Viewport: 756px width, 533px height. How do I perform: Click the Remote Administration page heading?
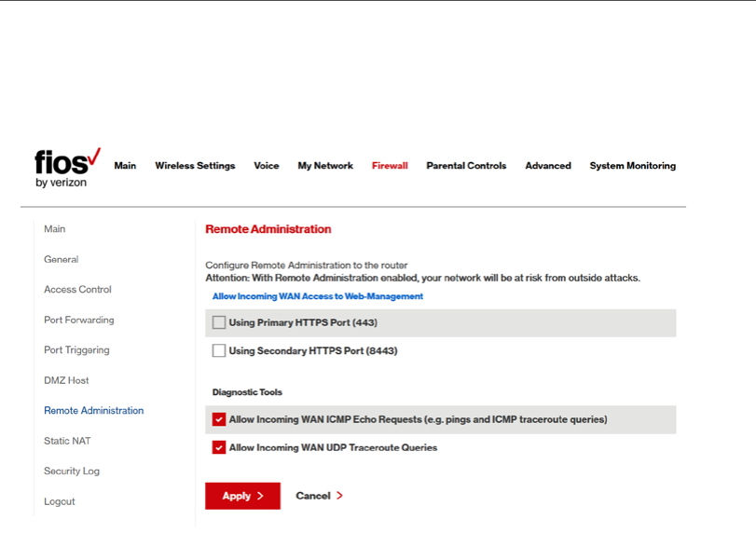coord(268,229)
